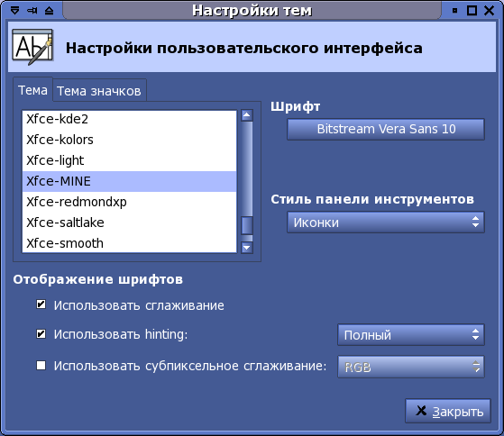Click the Закрыть button
The width and height of the screenshot is (504, 436).
[x=448, y=411]
